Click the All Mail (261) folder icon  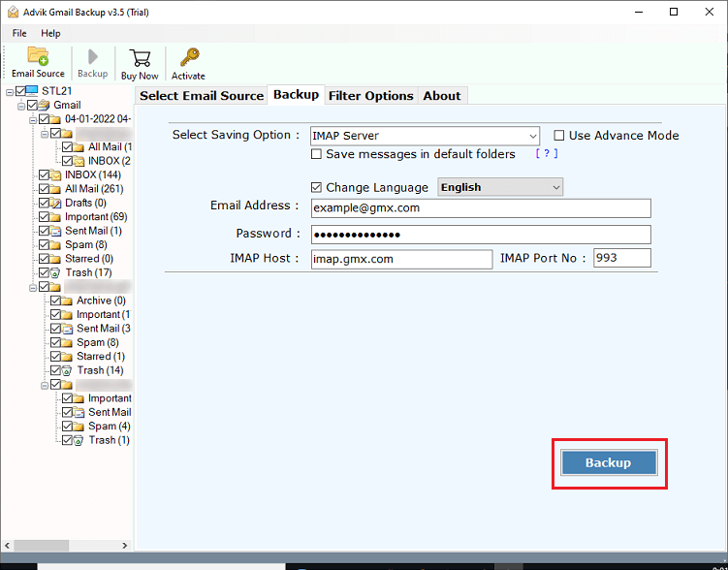click(55, 189)
